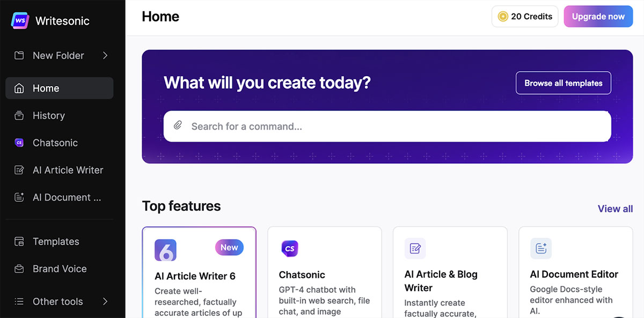Click the AI Document Editor card icon
Viewport: 644px width, 318px height.
click(x=540, y=248)
